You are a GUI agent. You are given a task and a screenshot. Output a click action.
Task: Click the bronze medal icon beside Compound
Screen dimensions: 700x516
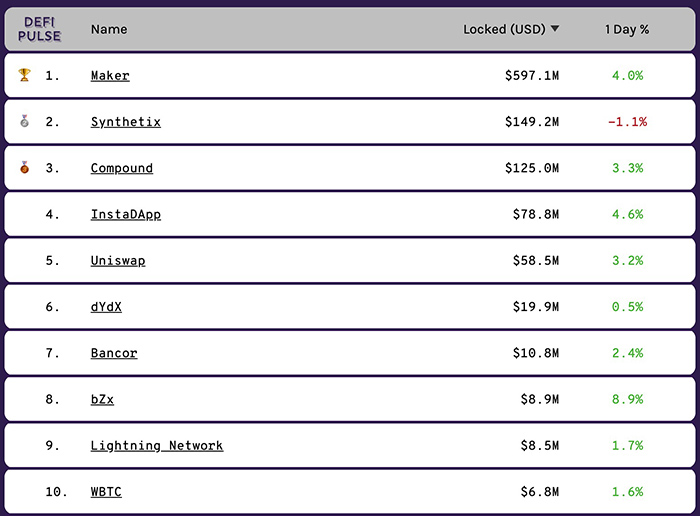pyautogui.click(x=25, y=168)
